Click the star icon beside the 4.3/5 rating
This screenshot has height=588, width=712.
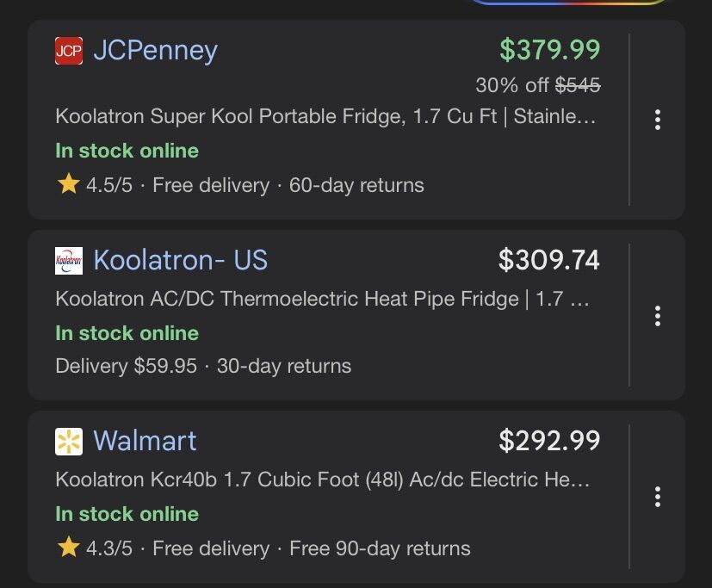click(x=69, y=548)
